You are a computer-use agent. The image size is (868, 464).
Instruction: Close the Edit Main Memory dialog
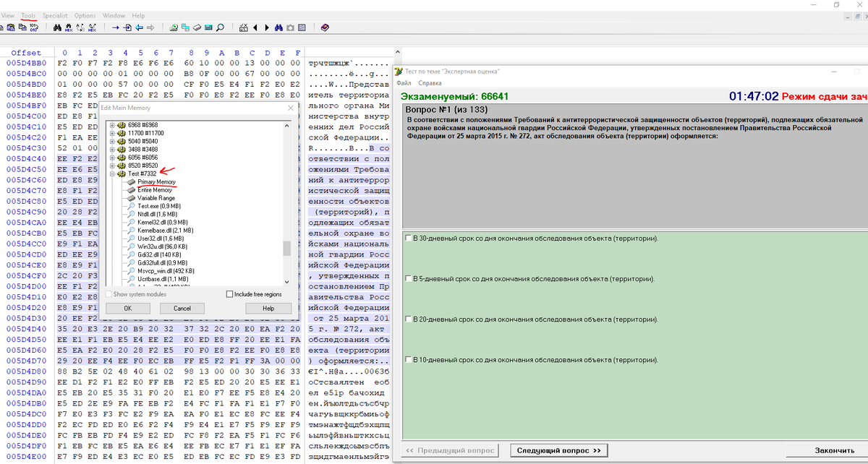[x=291, y=107]
